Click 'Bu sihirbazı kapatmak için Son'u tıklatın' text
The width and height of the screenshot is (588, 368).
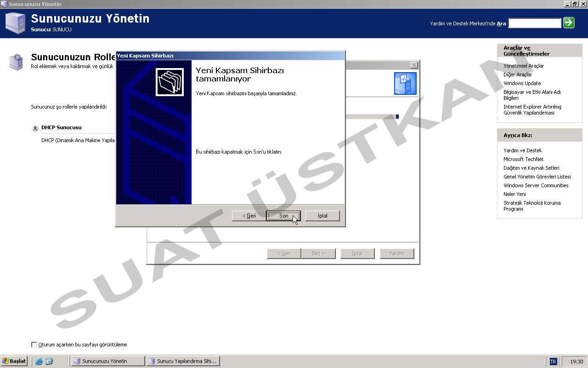239,152
